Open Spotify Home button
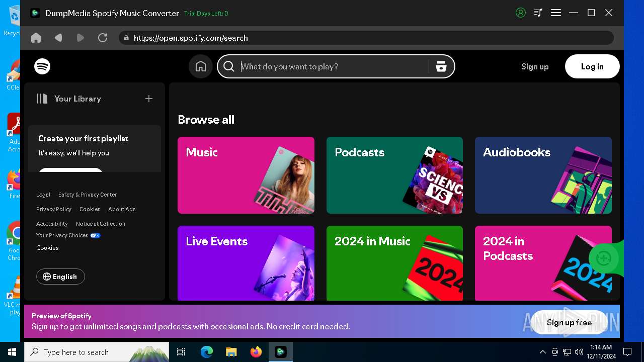The height and width of the screenshot is (362, 644). click(201, 66)
